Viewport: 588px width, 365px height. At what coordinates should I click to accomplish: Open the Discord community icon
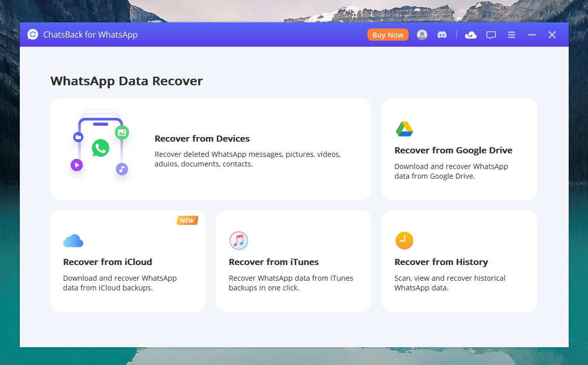point(442,35)
